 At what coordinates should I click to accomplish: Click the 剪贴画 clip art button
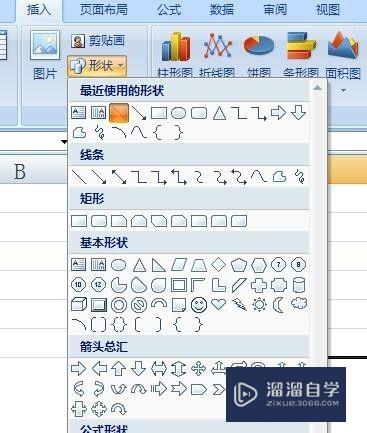pos(98,41)
